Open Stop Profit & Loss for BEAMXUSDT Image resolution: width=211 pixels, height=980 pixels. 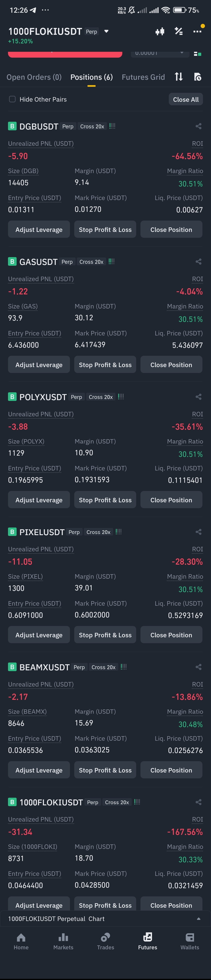click(105, 770)
